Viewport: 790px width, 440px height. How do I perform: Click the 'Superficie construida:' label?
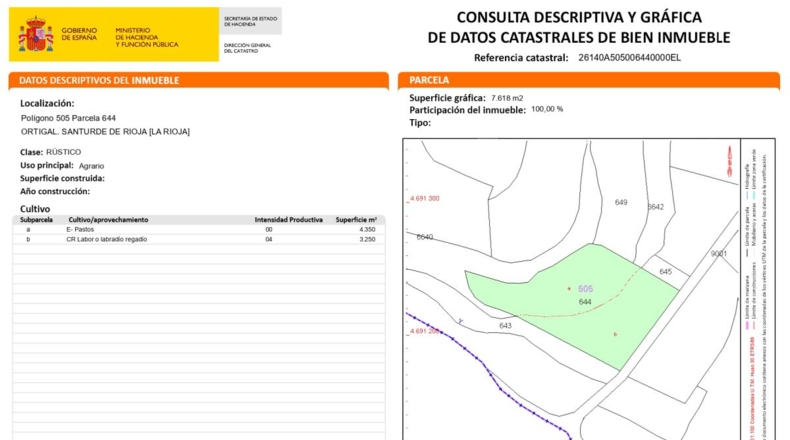(x=62, y=178)
